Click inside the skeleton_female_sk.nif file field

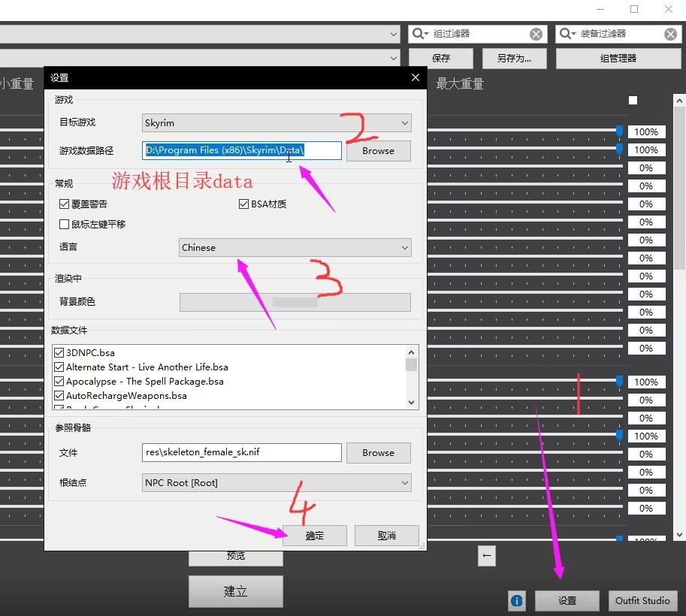click(240, 452)
